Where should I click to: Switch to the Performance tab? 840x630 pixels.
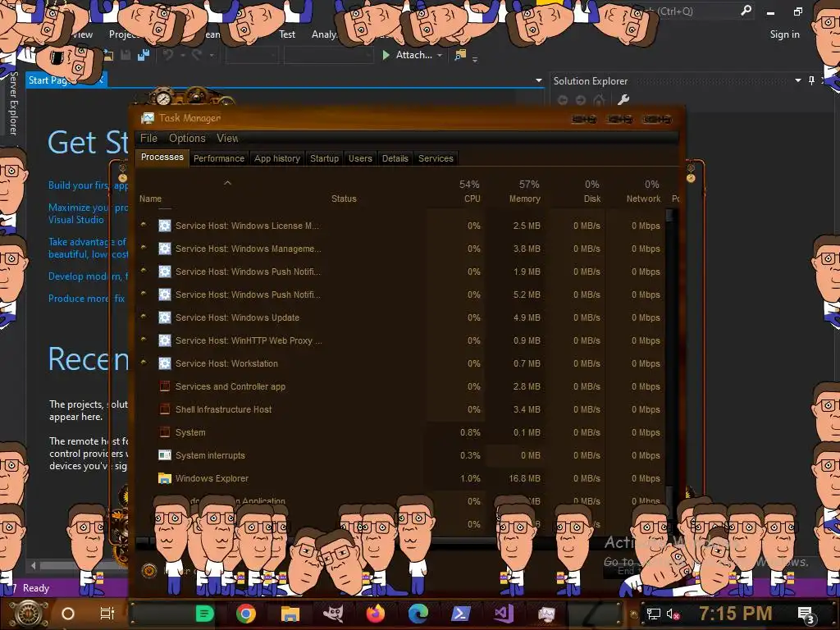coord(218,158)
